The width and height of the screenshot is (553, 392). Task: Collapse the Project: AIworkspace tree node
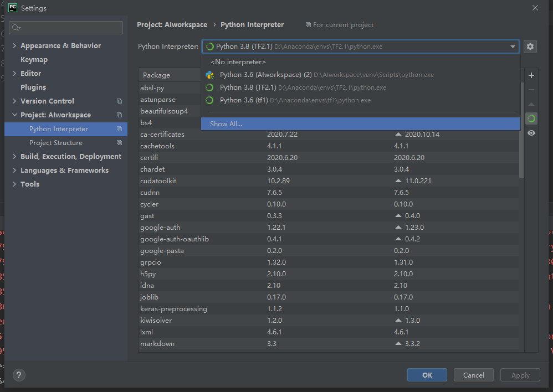(x=14, y=115)
